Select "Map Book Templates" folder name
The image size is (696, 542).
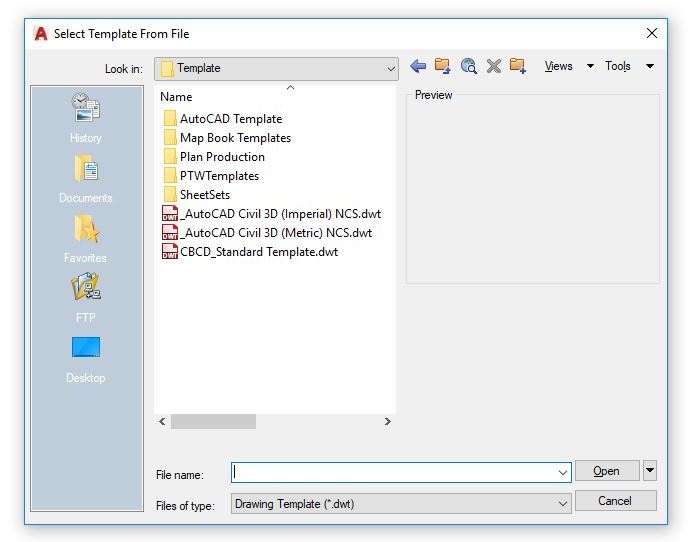point(235,138)
